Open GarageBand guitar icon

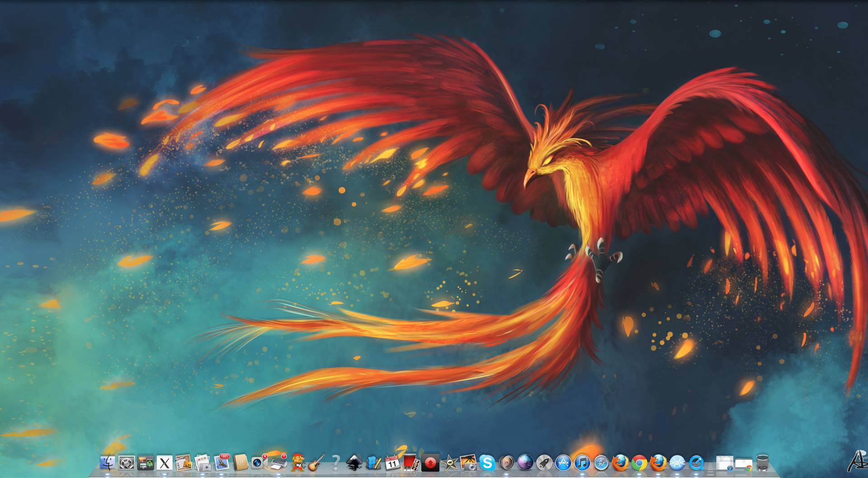click(x=317, y=463)
